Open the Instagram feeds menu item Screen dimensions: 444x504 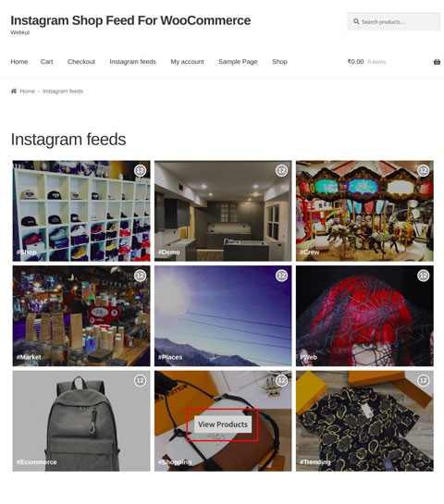[x=132, y=62]
